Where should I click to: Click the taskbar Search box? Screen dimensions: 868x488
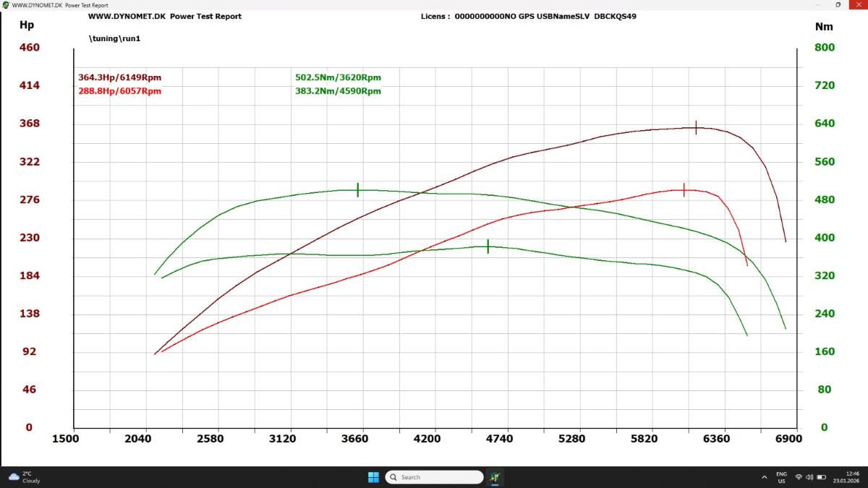[x=434, y=477]
